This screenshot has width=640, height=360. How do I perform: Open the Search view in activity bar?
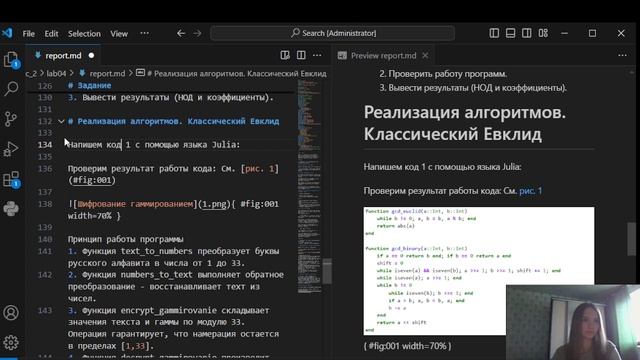click(11, 88)
